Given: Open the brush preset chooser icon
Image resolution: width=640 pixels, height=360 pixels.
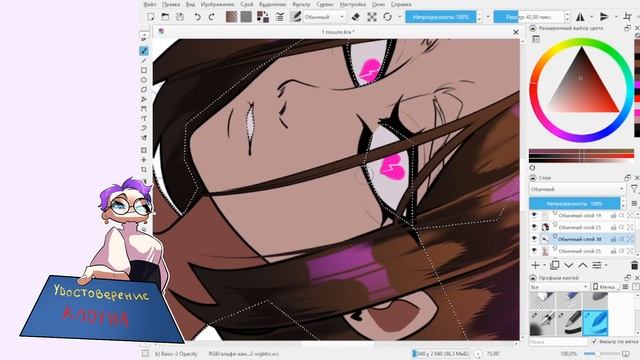Looking at the screenshot, I should pos(296,17).
